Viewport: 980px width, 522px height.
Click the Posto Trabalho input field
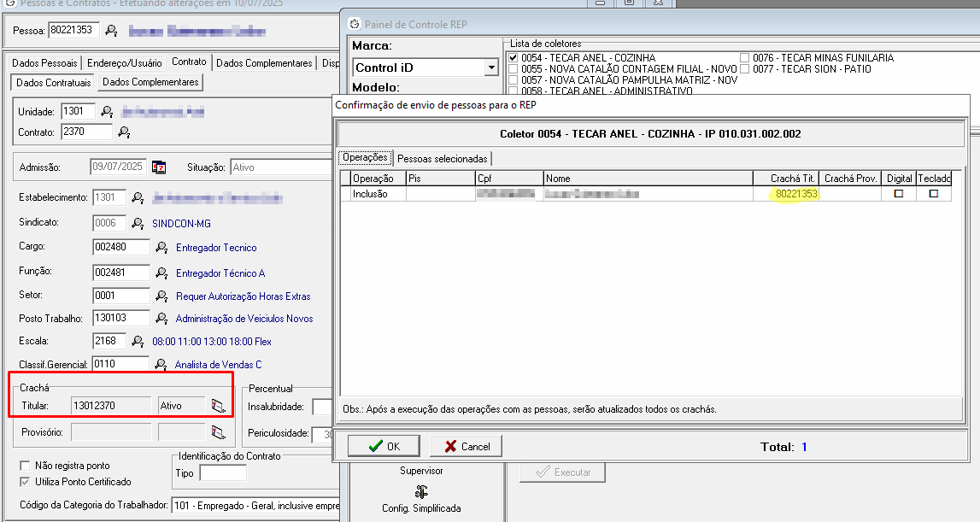(121, 319)
